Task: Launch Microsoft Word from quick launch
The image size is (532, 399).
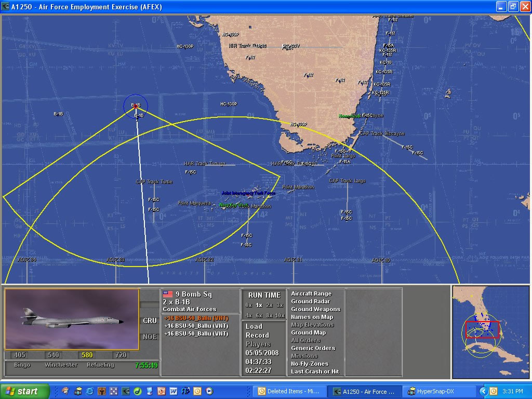Action: click(x=173, y=391)
